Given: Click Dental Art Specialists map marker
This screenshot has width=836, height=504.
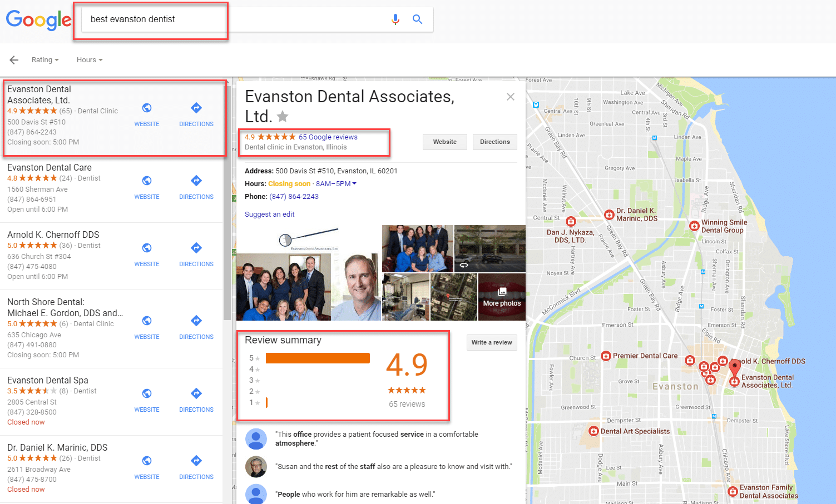Looking at the screenshot, I should tap(594, 431).
